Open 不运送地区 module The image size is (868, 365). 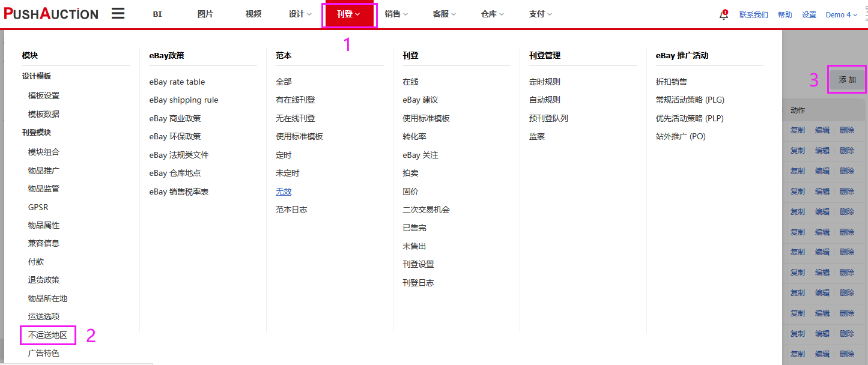coord(47,335)
